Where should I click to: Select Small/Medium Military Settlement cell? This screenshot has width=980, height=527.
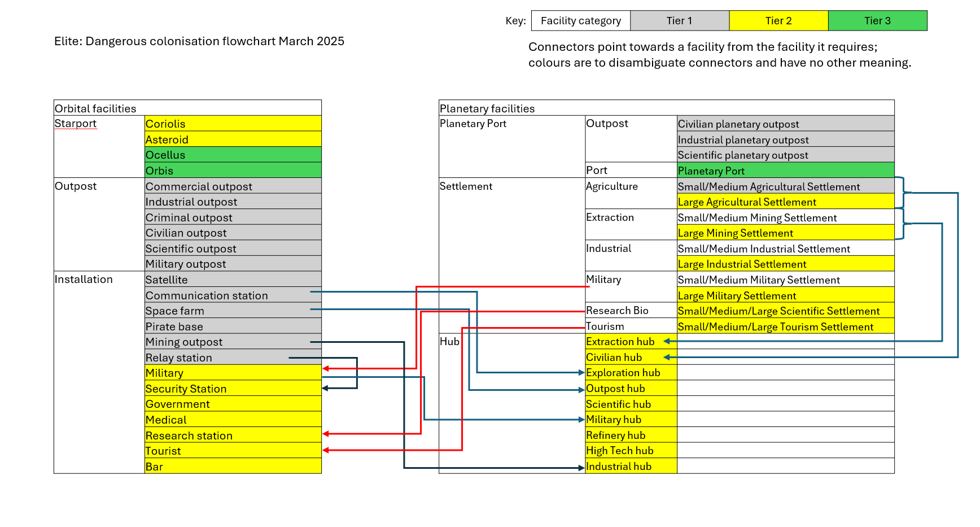coord(786,279)
